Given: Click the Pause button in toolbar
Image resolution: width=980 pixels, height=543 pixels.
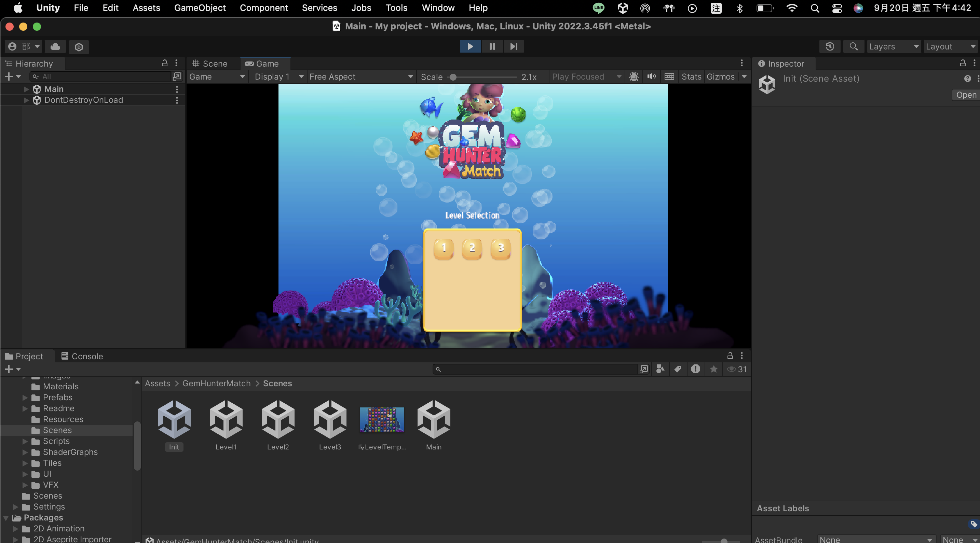Looking at the screenshot, I should (492, 46).
